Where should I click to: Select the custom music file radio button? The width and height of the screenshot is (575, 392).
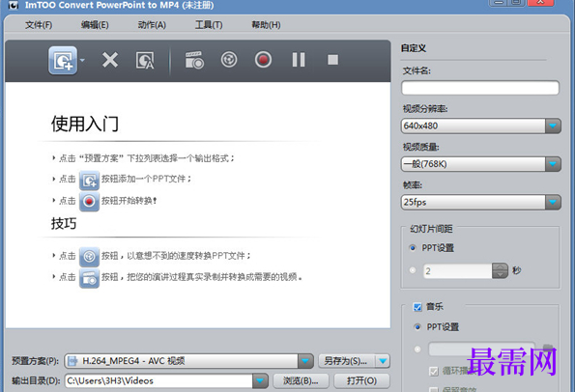[x=417, y=350]
